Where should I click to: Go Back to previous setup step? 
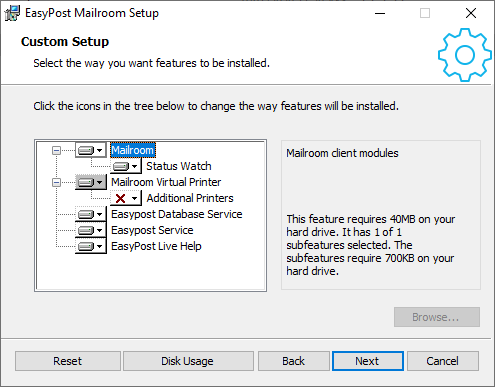pos(294,361)
